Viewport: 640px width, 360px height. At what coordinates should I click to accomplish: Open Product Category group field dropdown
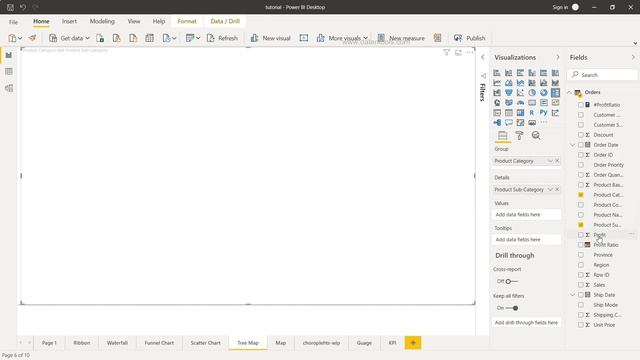coord(550,161)
